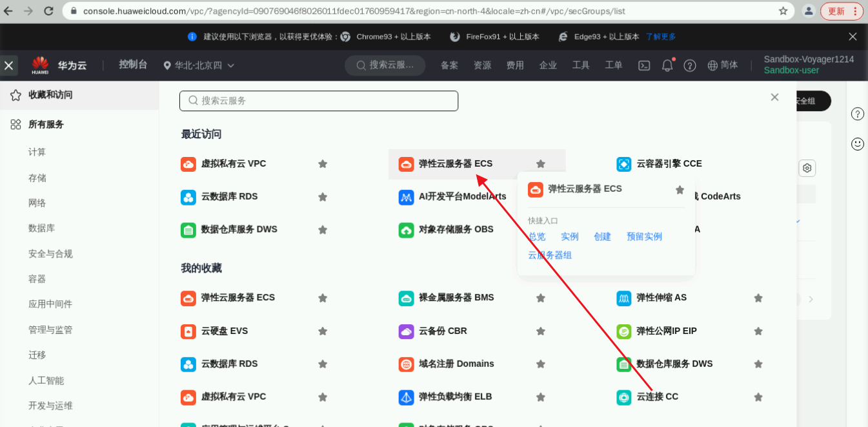Viewport: 868px width, 427px height.
Task: Open 云硬盘 EVS service
Action: click(x=224, y=331)
